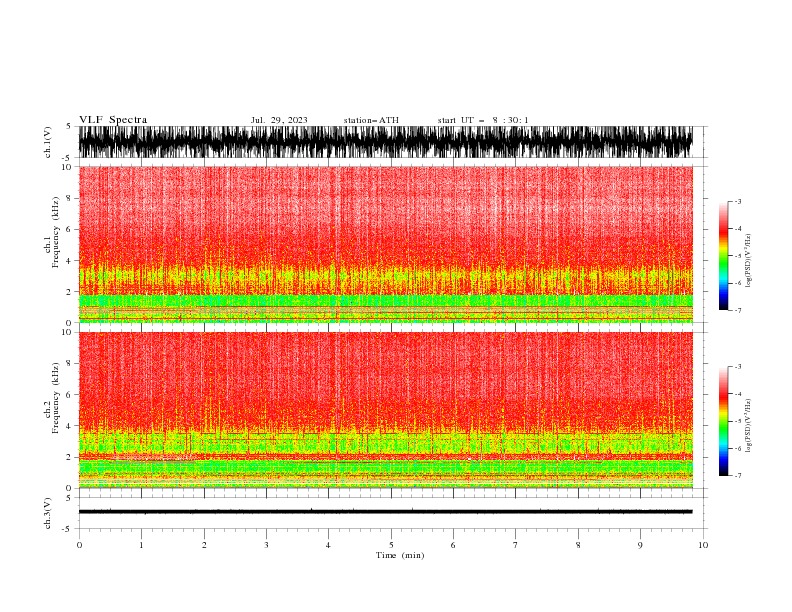Click the time axis tick label '2'
The height and width of the screenshot is (612, 792).
point(204,545)
